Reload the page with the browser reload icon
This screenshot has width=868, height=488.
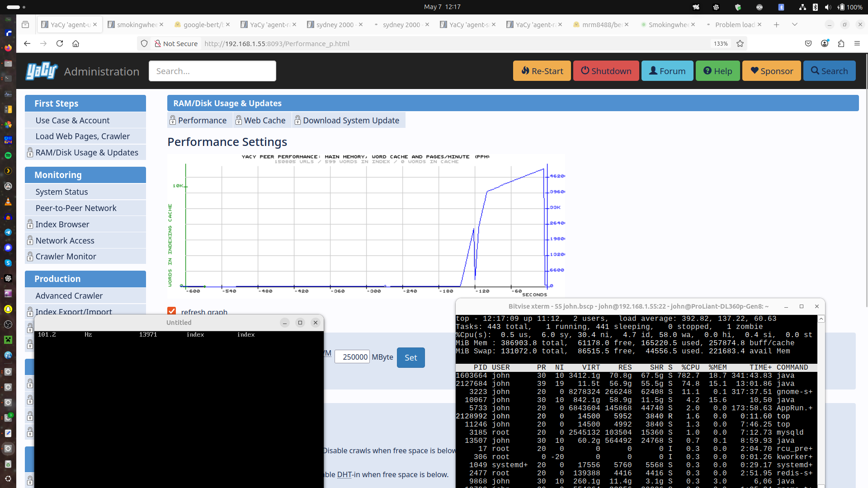coord(60,43)
